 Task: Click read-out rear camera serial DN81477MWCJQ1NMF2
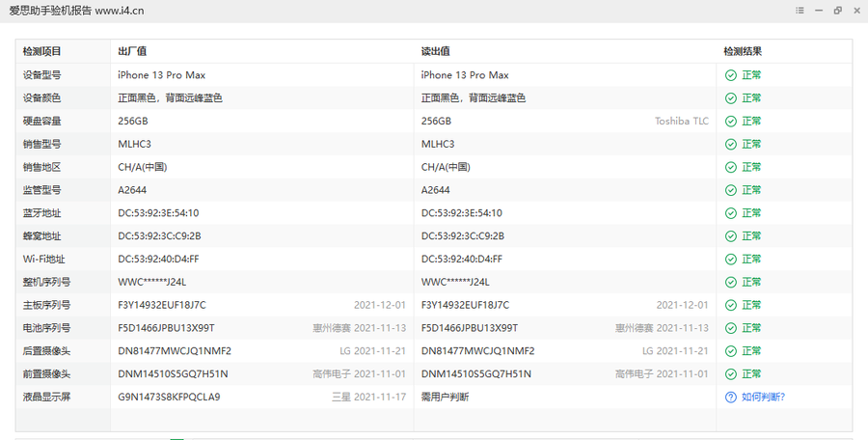[477, 351]
